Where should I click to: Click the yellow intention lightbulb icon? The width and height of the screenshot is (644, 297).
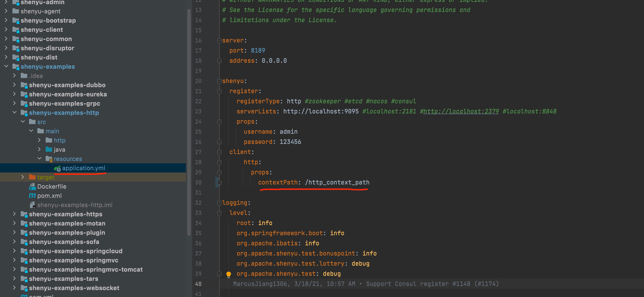point(228,274)
